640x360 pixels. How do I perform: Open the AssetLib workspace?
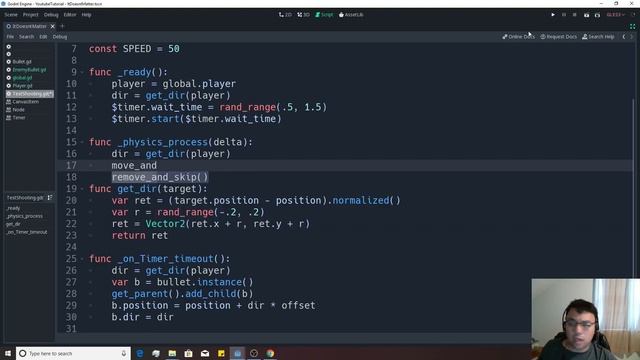(x=351, y=15)
